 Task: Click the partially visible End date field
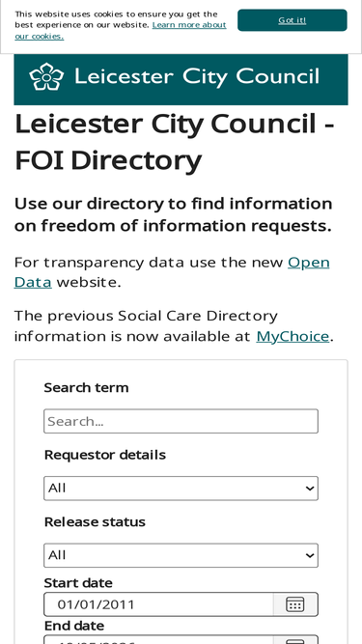click(x=158, y=640)
